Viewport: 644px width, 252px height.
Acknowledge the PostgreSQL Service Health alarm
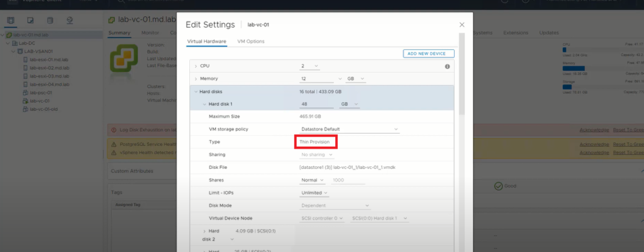click(594, 144)
